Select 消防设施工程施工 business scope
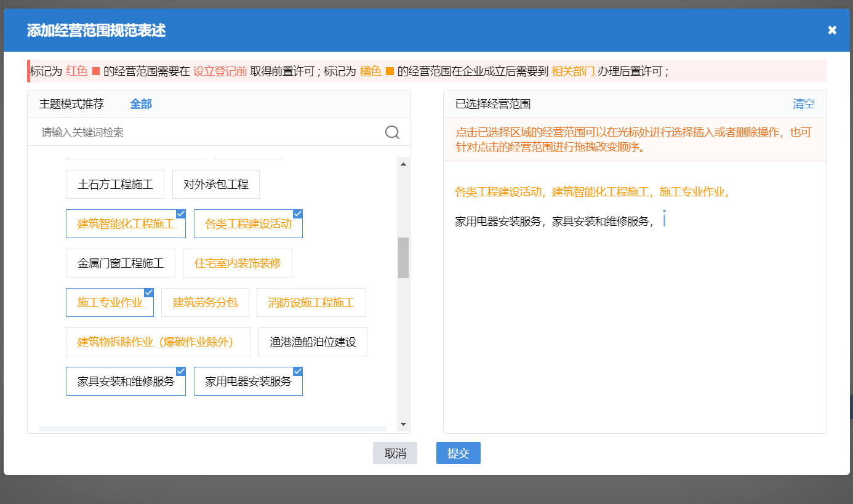Image resolution: width=853 pixels, height=504 pixels. [311, 302]
